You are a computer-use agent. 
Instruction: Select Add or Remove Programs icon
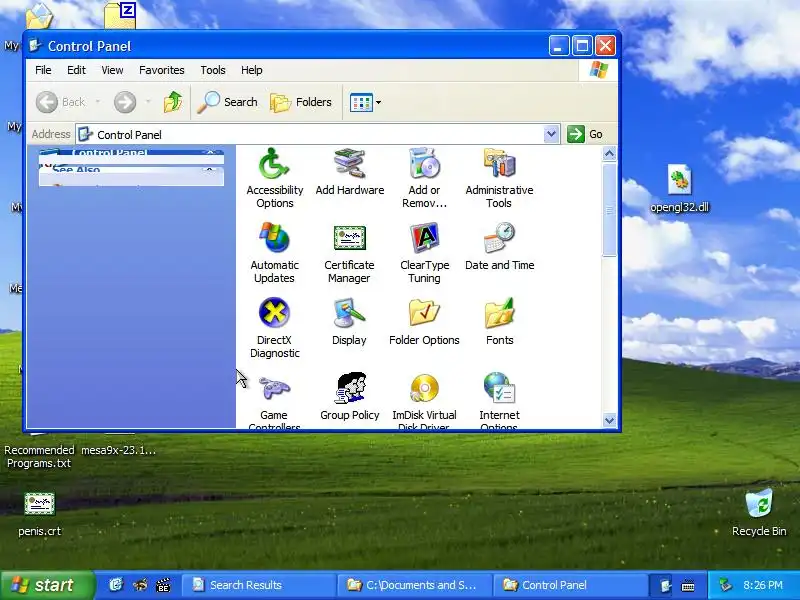coord(424,178)
